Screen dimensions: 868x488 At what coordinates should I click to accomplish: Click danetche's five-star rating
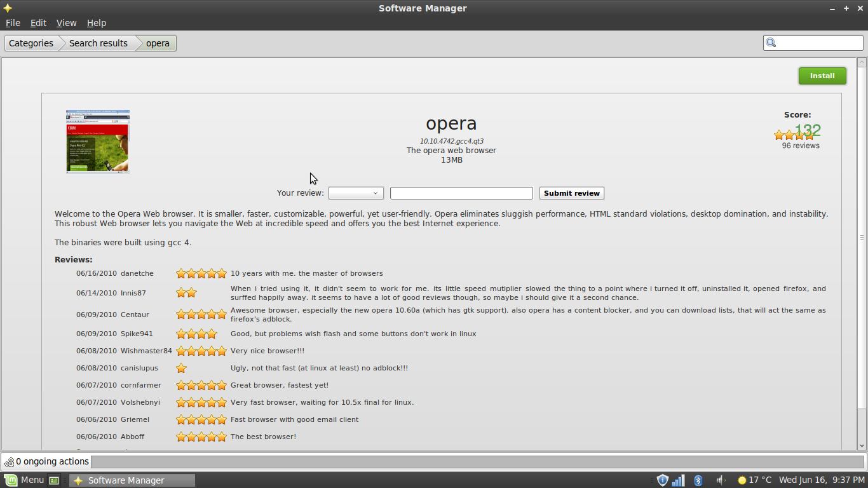coord(201,273)
